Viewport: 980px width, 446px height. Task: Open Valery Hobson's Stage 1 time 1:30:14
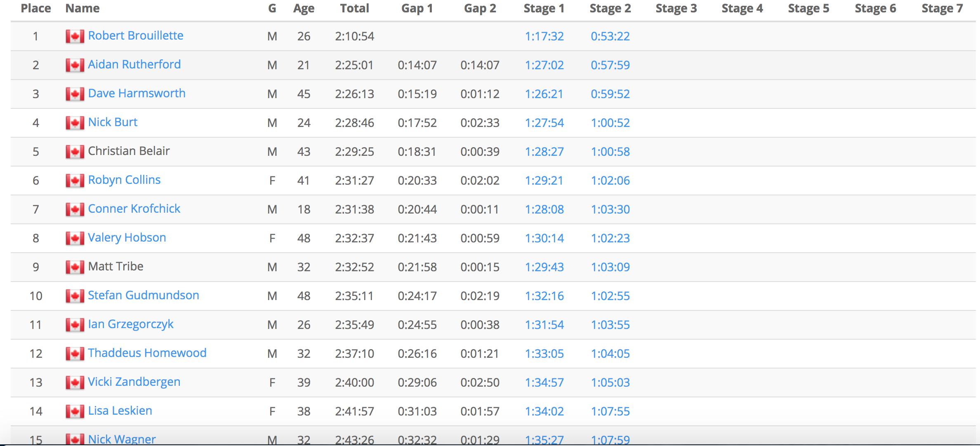pos(544,238)
